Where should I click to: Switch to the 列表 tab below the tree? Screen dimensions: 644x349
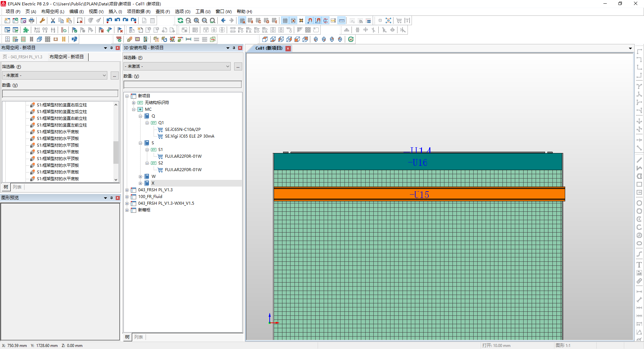139,337
